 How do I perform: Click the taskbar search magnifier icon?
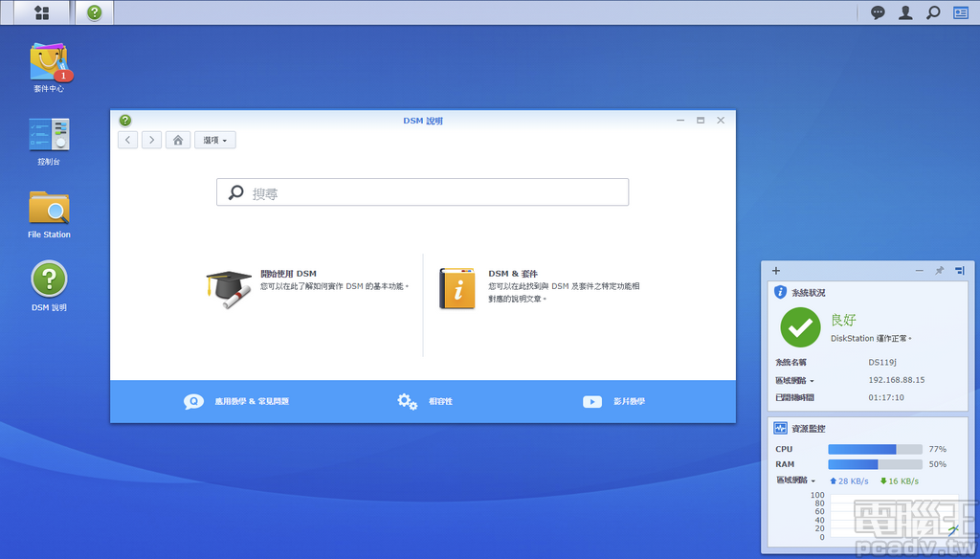click(933, 12)
